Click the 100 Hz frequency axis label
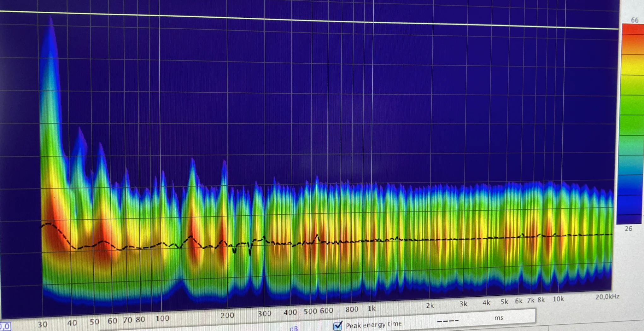This screenshot has height=331, width=644. point(162,318)
